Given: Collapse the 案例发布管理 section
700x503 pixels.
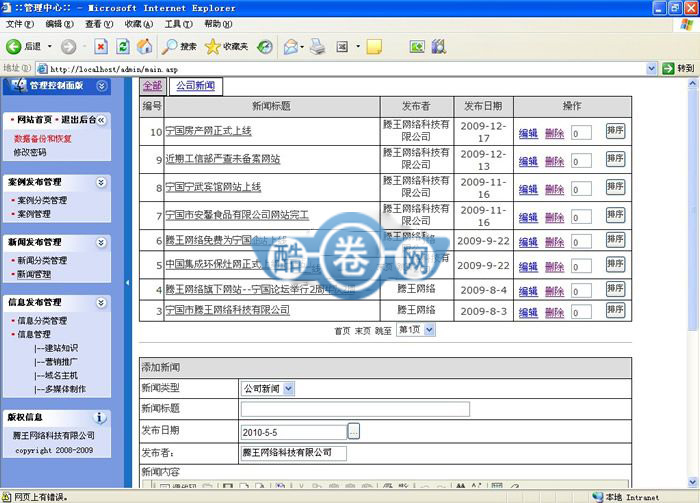Looking at the screenshot, I should tap(101, 182).
